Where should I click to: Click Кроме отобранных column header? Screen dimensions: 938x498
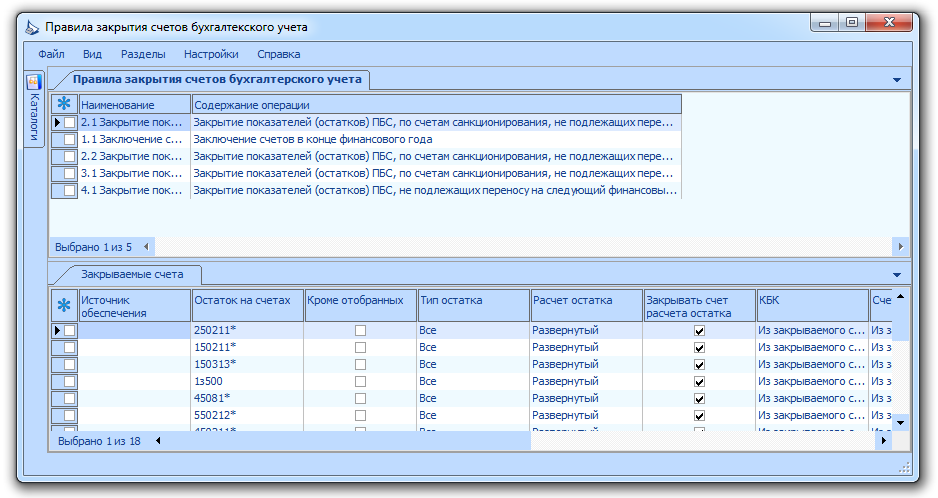pyautogui.click(x=361, y=306)
